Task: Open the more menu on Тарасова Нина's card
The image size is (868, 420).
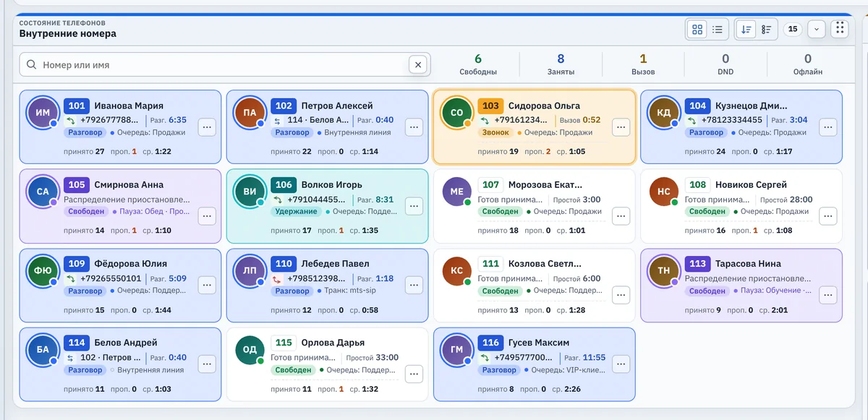Action: click(827, 295)
